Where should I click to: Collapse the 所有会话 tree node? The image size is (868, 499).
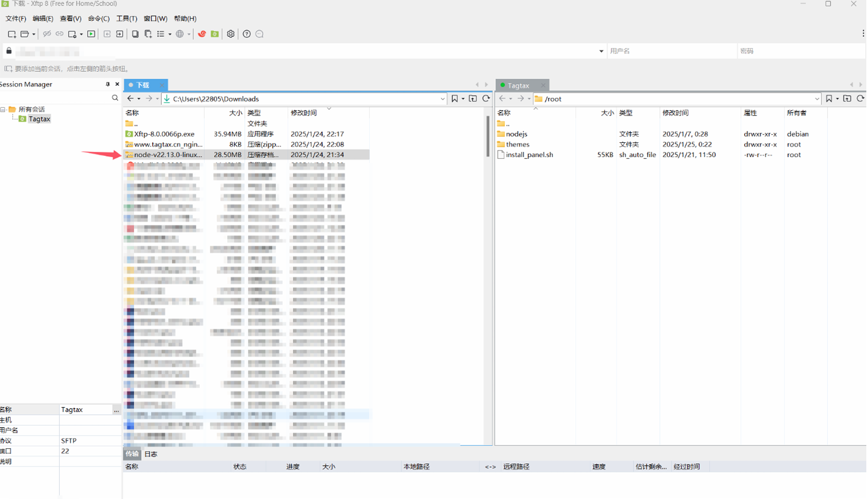pyautogui.click(x=3, y=109)
